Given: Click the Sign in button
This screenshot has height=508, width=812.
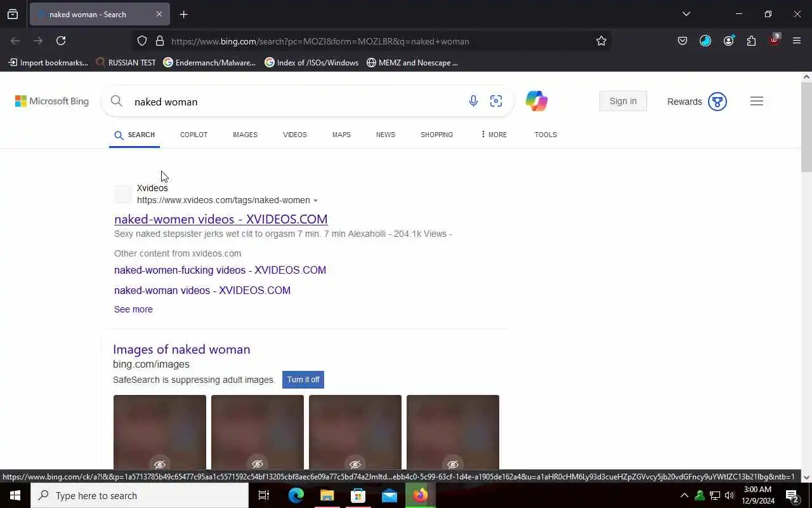Looking at the screenshot, I should click(x=623, y=101).
